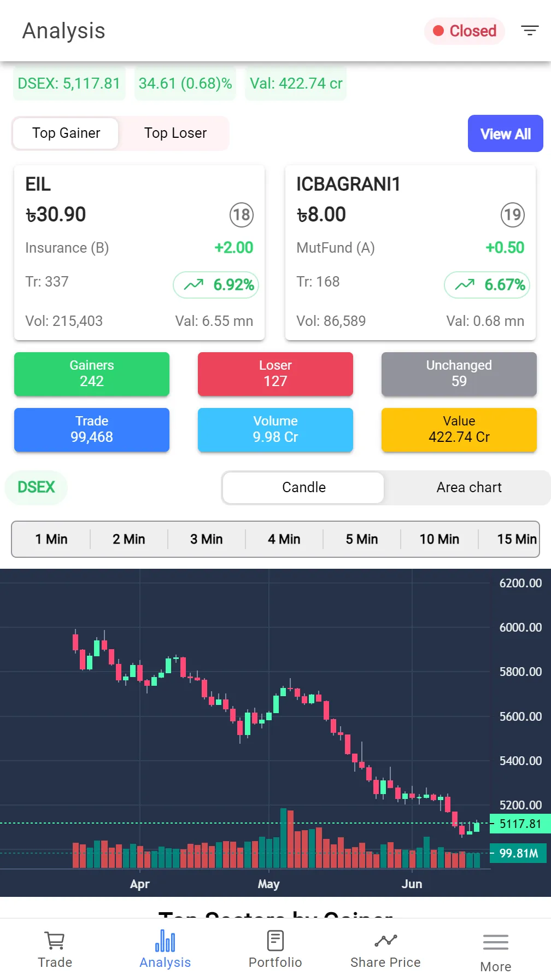Open the Analysis bar chart icon
Screen dimensions: 551x980
point(165,941)
